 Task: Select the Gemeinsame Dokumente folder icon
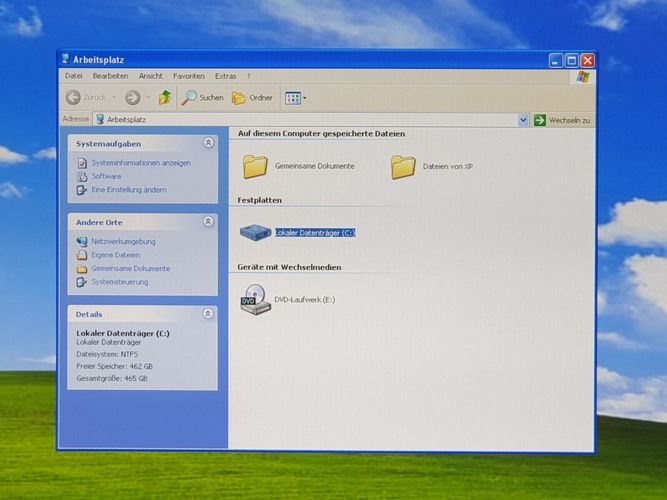click(255, 166)
